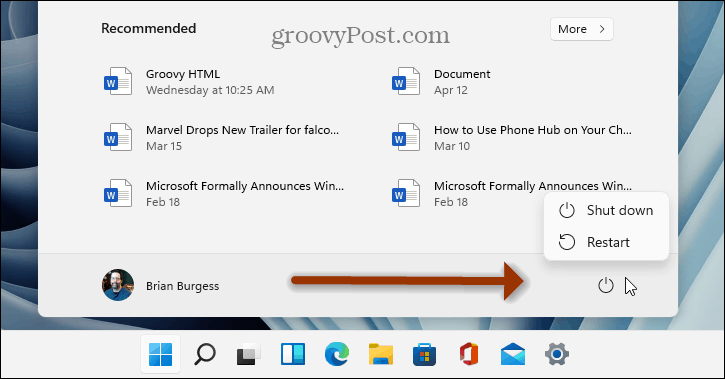Launch Microsoft Store from the taskbar
This screenshot has height=379, width=725.
click(x=424, y=355)
